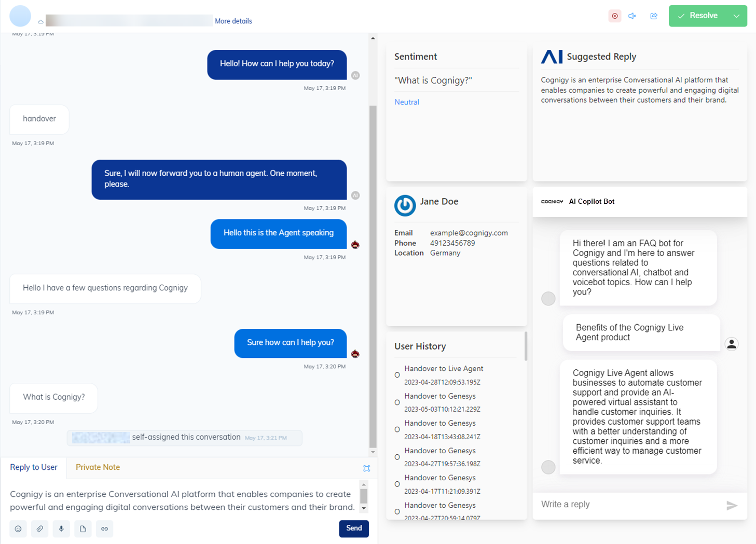Select Handover to Genesys 2023-04-17 entry
Image resolution: width=756 pixels, height=544 pixels.
click(443, 484)
